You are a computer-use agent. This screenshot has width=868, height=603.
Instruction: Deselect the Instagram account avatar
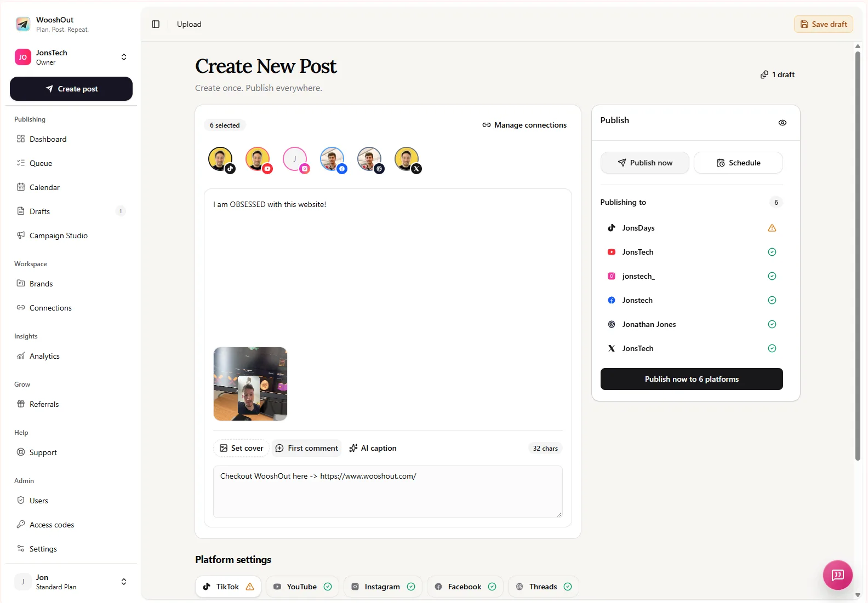[x=295, y=159]
